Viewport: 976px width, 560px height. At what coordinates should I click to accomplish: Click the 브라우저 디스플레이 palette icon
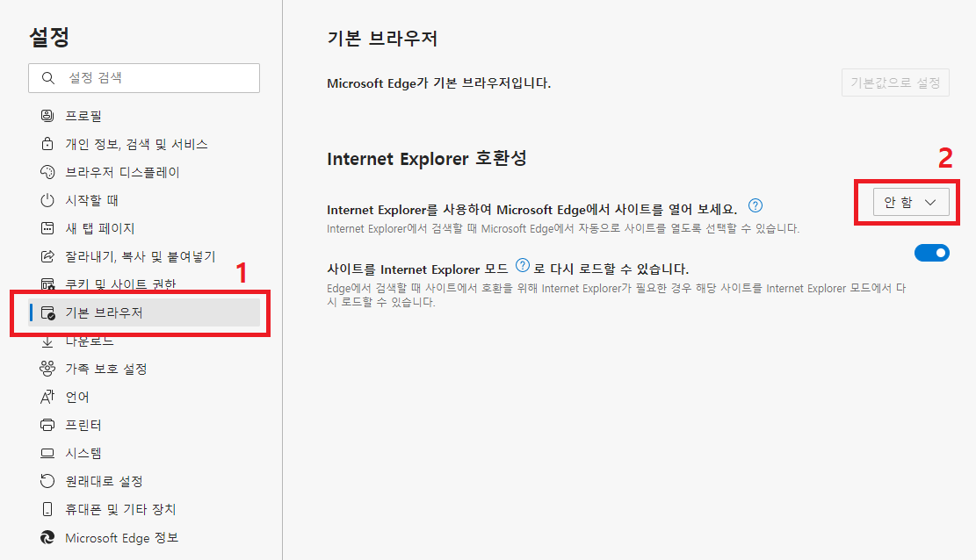click(47, 172)
